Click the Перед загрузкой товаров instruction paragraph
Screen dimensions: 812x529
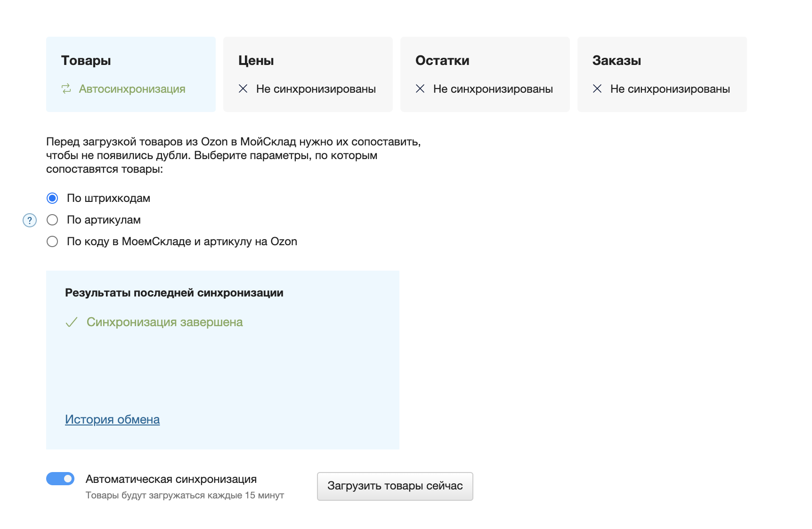[234, 155]
